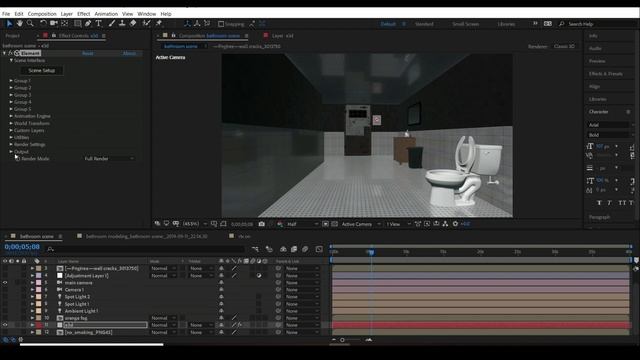The image size is (640, 360).
Task: Hide the main camera layer eye
Action: click(x=5, y=282)
